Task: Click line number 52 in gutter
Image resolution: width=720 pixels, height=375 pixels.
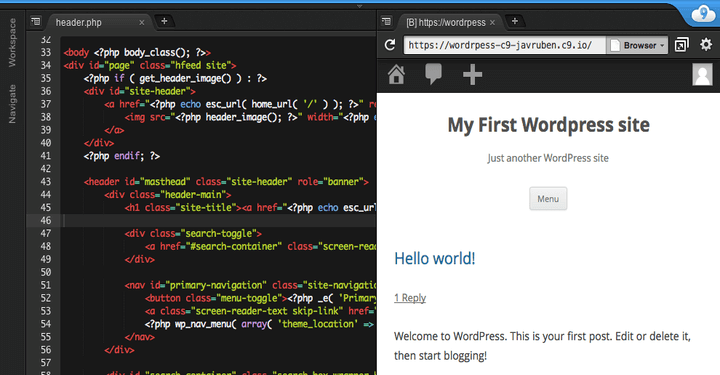Action: (45, 298)
